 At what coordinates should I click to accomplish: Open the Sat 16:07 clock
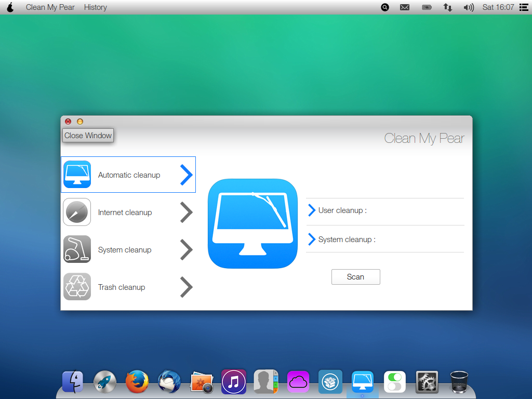498,7
